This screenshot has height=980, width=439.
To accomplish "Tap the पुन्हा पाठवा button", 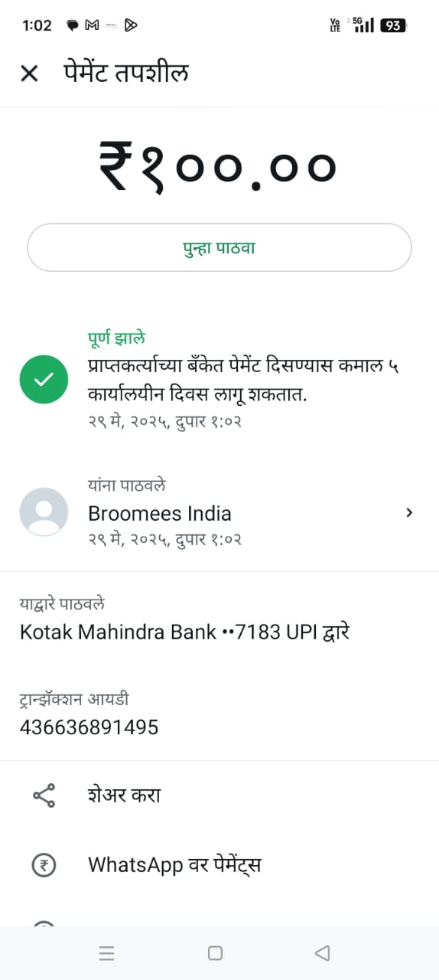I will pos(219,247).
